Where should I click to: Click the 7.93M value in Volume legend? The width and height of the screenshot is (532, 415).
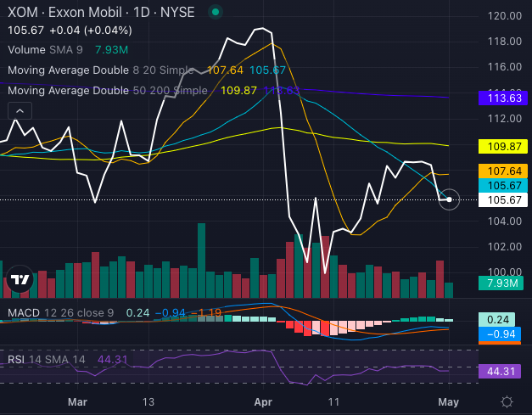pyautogui.click(x=112, y=50)
